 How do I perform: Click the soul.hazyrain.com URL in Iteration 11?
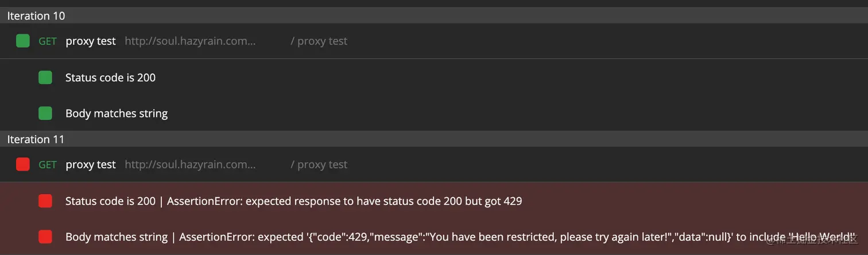190,164
